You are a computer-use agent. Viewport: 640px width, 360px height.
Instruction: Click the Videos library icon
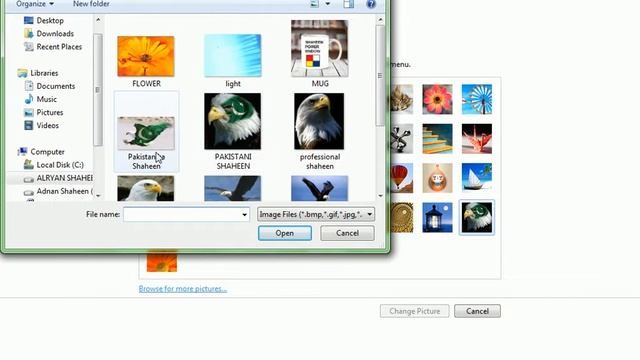tap(29, 125)
